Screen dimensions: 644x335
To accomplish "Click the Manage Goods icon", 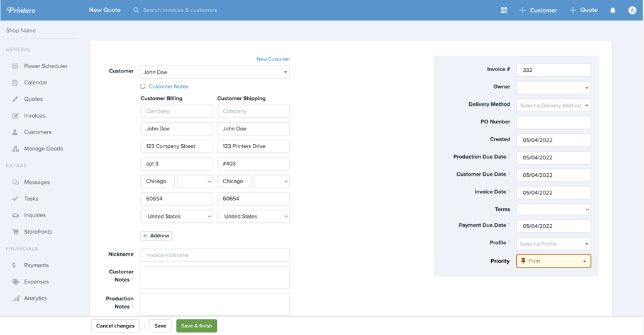I will click(15, 149).
